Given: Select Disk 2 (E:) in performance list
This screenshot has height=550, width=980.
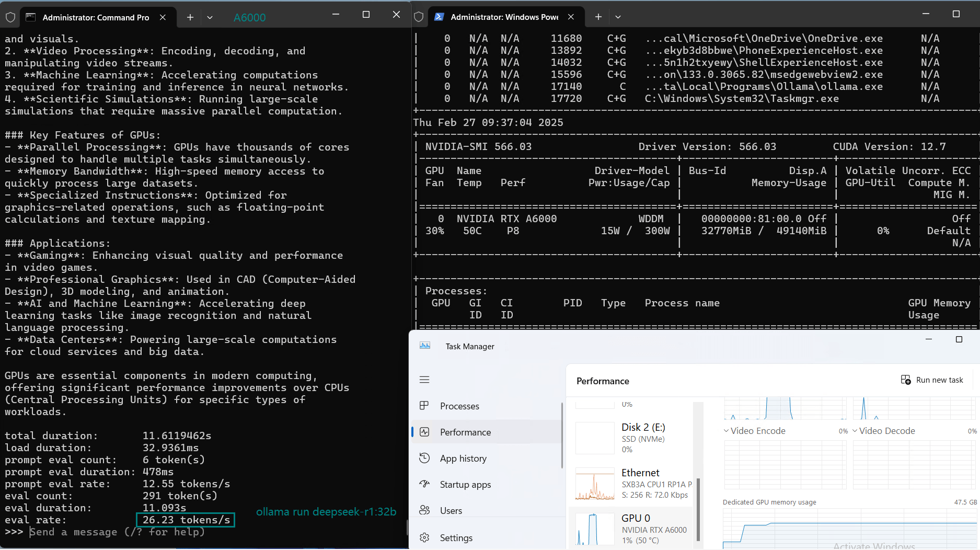Looking at the screenshot, I should (631, 438).
